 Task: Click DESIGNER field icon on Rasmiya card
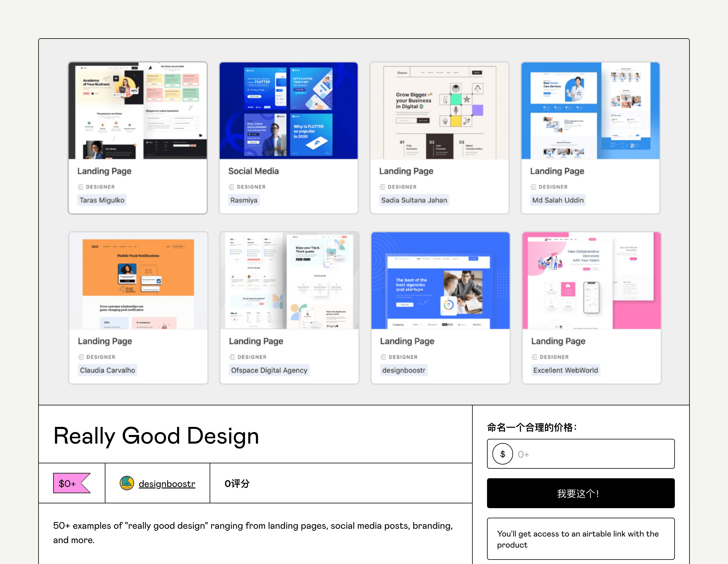point(231,187)
